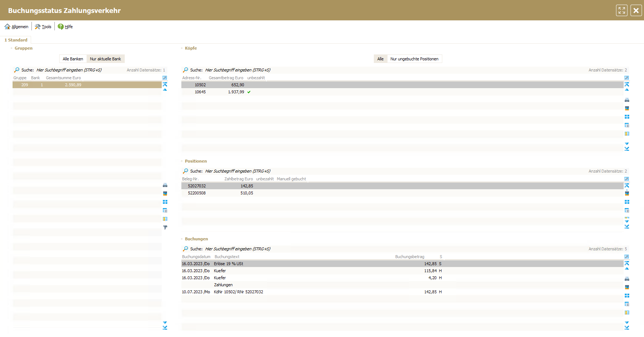Select the 'Nur aktuelle Bank' filter option

click(x=105, y=59)
